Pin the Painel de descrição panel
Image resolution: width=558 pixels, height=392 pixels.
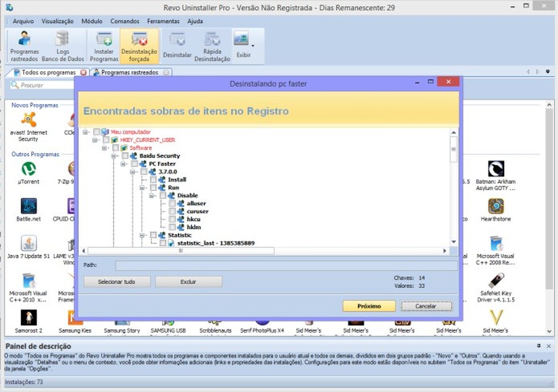pos(539,346)
